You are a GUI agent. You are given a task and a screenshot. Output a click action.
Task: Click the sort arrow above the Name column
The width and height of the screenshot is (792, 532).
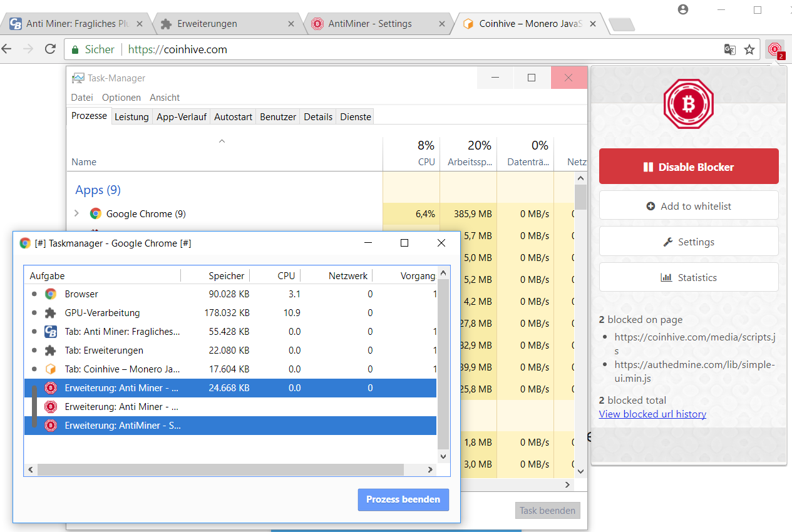coord(221,141)
